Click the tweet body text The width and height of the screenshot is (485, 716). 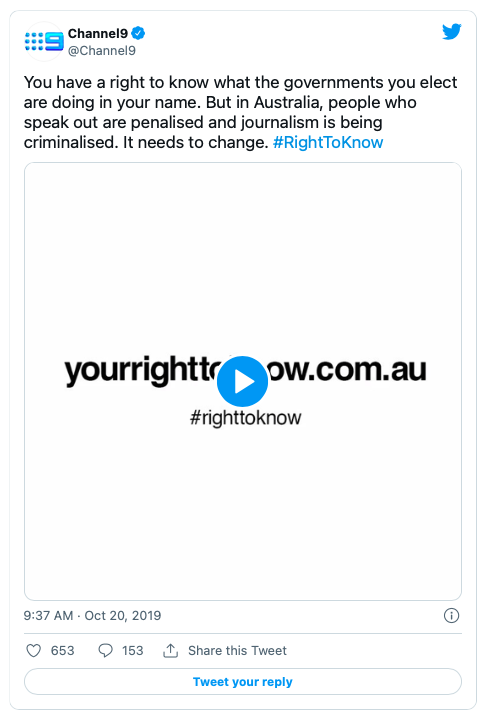click(240, 112)
